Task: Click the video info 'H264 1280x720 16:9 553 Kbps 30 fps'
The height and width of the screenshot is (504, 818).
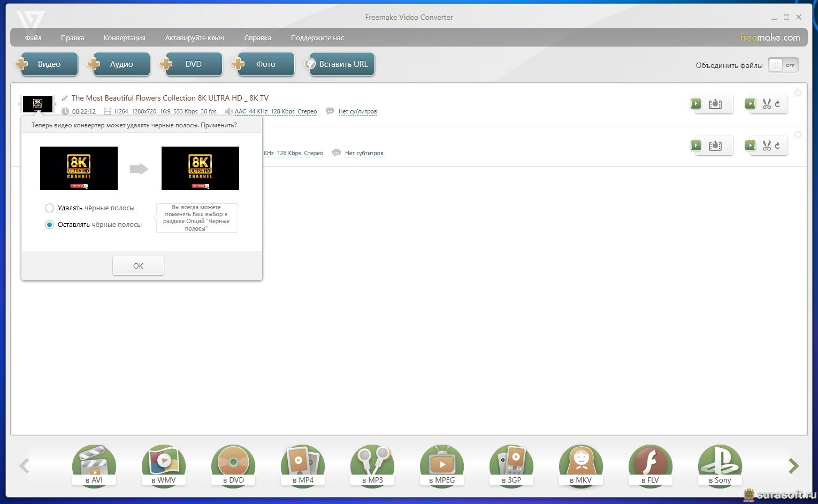Action: click(165, 111)
